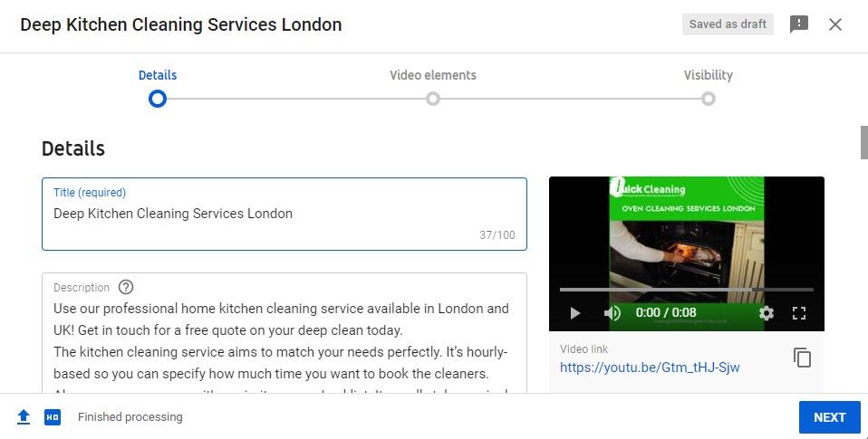Enter fullscreen in video preview

pos(799,313)
